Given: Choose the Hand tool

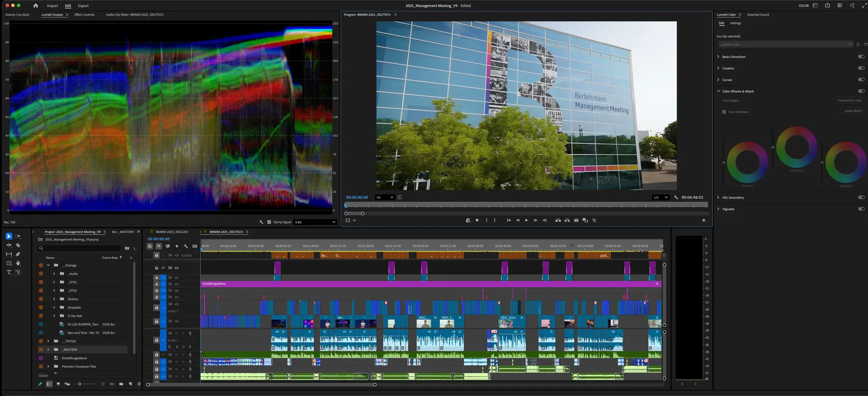Looking at the screenshot, I should (18, 263).
